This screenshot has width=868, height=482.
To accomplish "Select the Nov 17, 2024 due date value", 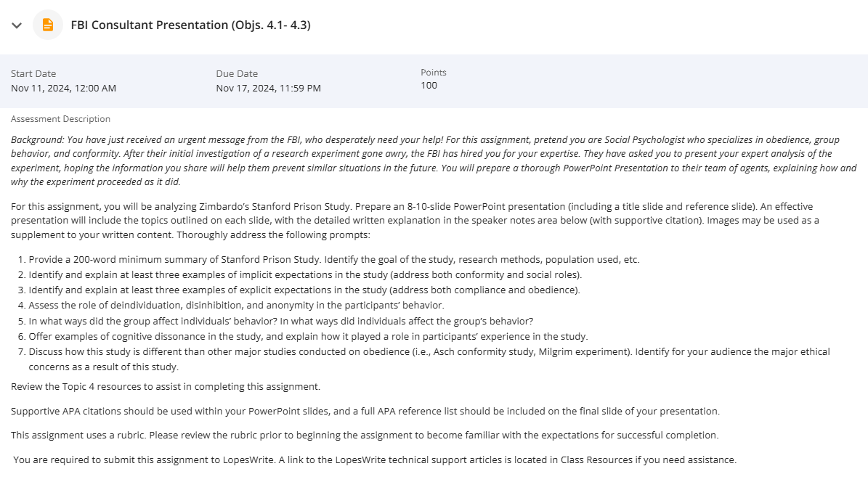I will pyautogui.click(x=269, y=88).
